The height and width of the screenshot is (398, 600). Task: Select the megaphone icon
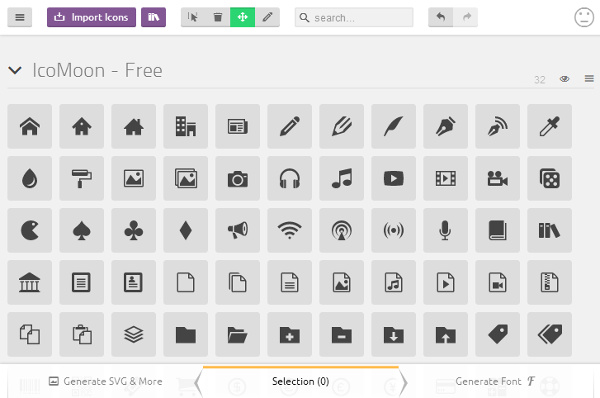point(238,230)
